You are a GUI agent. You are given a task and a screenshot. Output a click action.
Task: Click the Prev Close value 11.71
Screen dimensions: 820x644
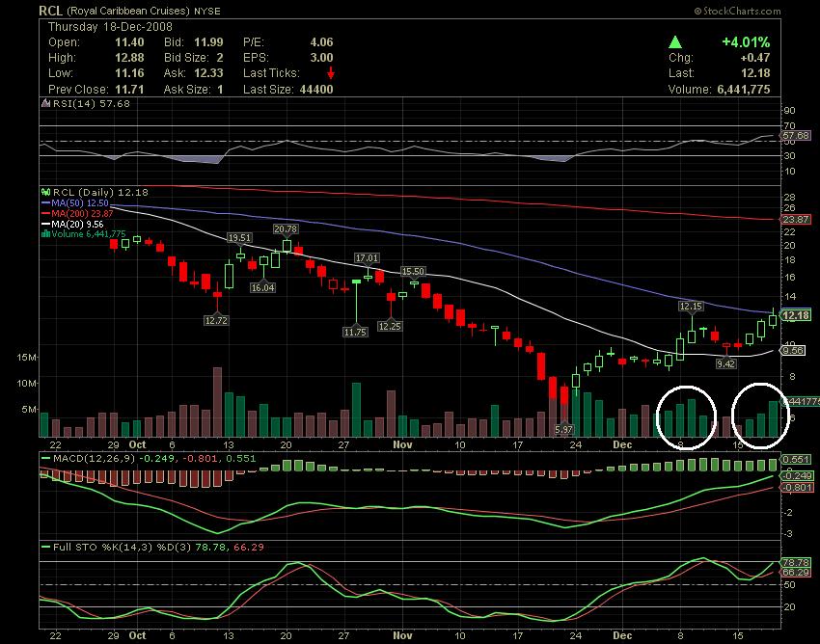129,90
